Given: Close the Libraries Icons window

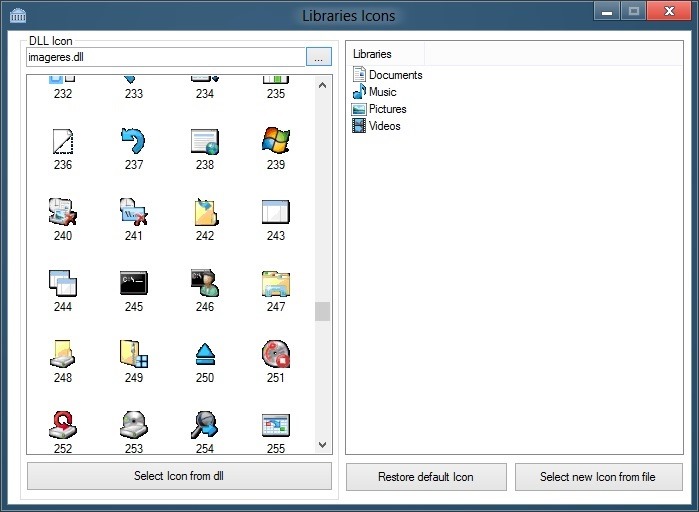Looking at the screenshot, I should tap(669, 11).
